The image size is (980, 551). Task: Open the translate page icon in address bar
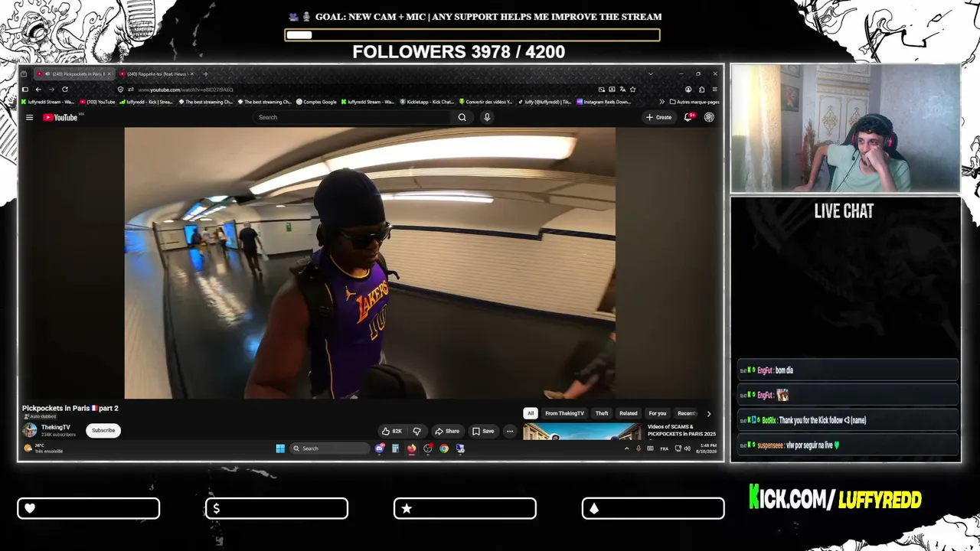(x=622, y=90)
